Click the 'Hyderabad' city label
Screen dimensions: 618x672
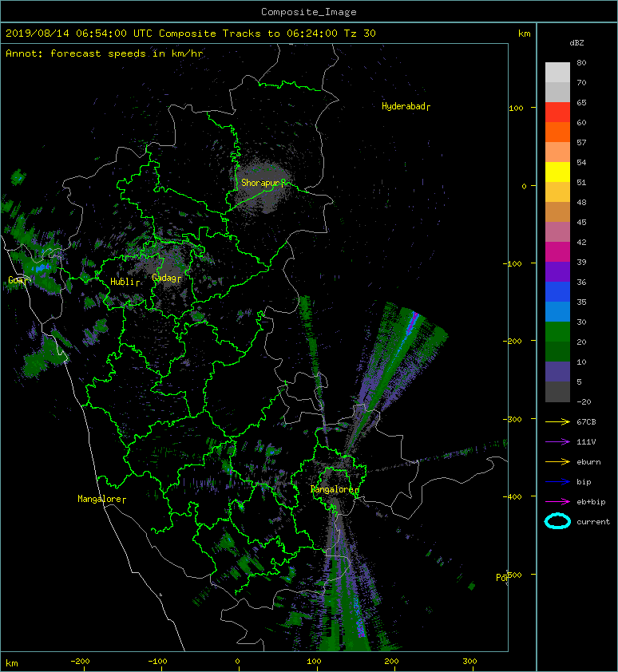pyautogui.click(x=403, y=106)
